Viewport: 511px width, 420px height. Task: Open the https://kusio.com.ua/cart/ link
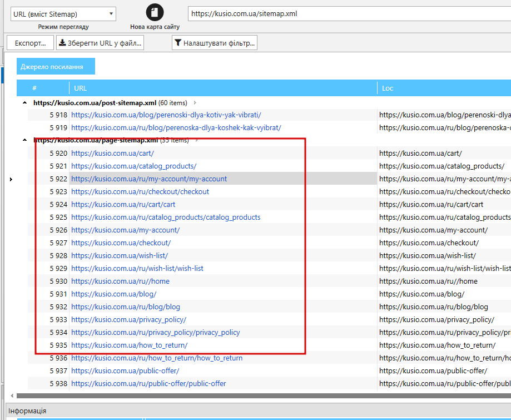(112, 154)
